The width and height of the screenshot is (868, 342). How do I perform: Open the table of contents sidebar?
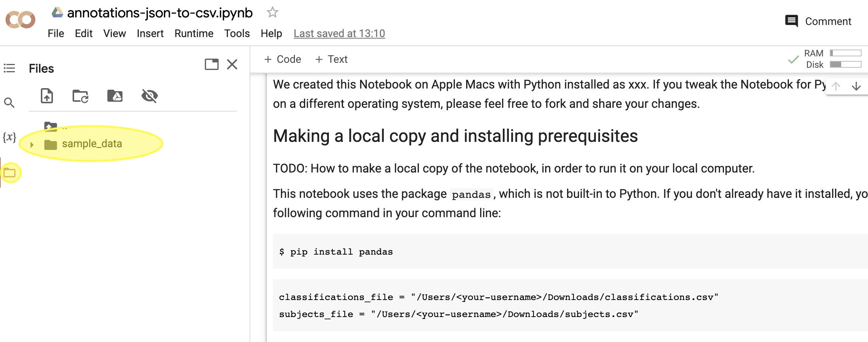(9, 68)
